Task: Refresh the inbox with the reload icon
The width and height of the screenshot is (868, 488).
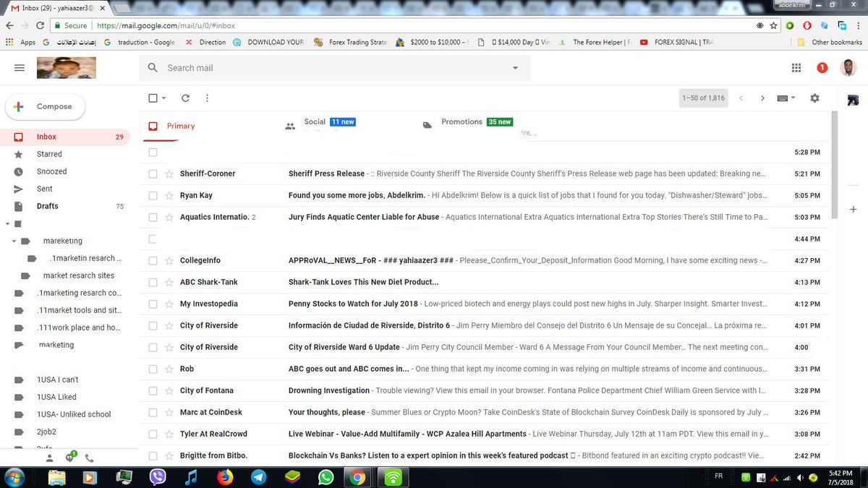Action: click(x=185, y=98)
